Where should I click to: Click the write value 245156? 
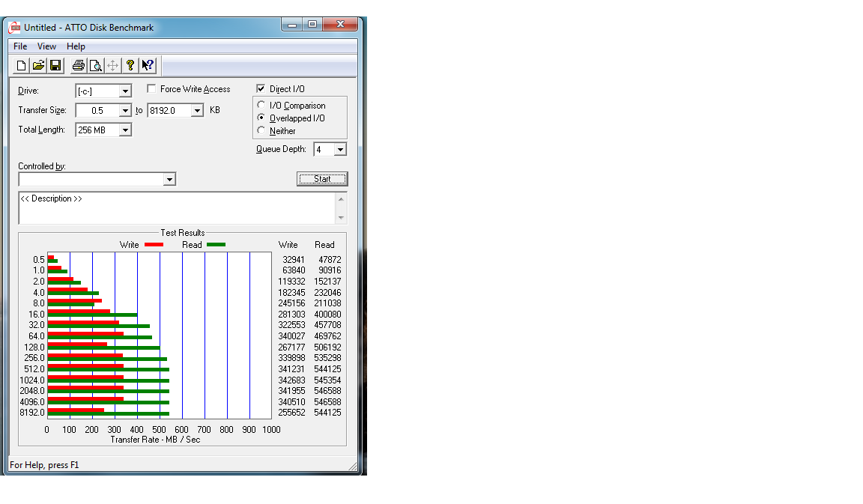[291, 303]
